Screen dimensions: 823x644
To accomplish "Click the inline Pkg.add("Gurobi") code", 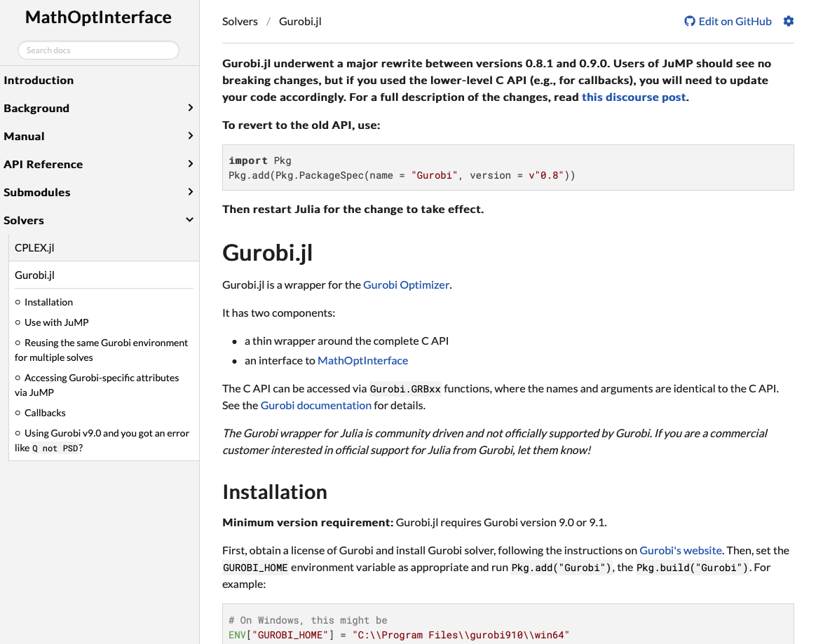I will coord(561,568).
